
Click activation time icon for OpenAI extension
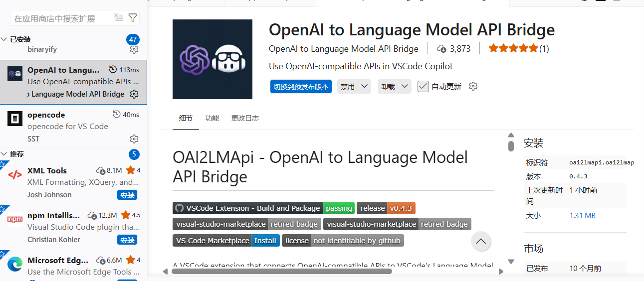tap(113, 70)
